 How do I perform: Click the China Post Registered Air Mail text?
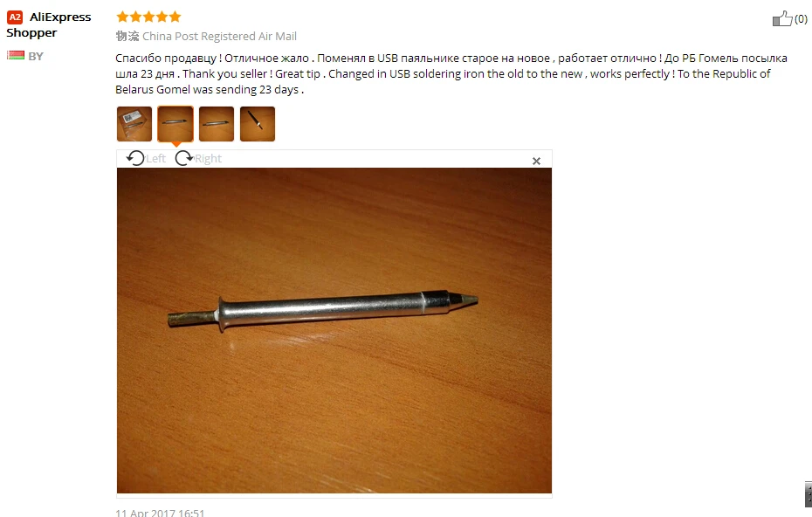[x=219, y=37]
